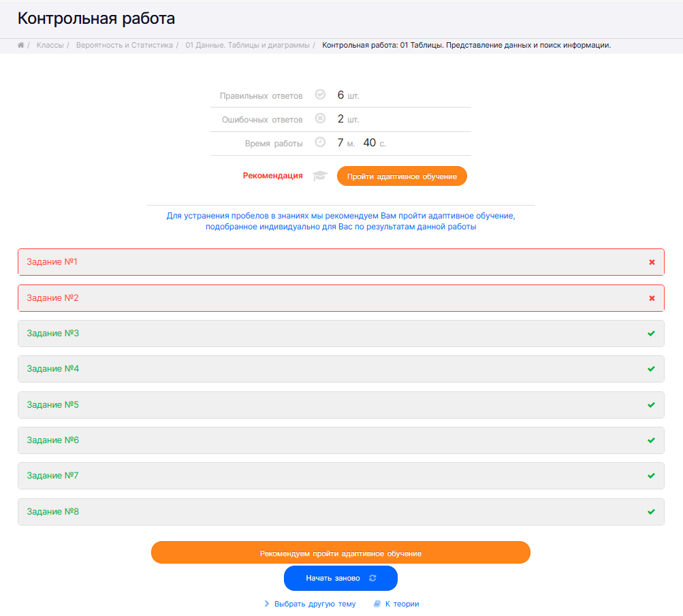Restart the test with Начать заново
The height and width of the screenshot is (616, 683).
pos(340,578)
